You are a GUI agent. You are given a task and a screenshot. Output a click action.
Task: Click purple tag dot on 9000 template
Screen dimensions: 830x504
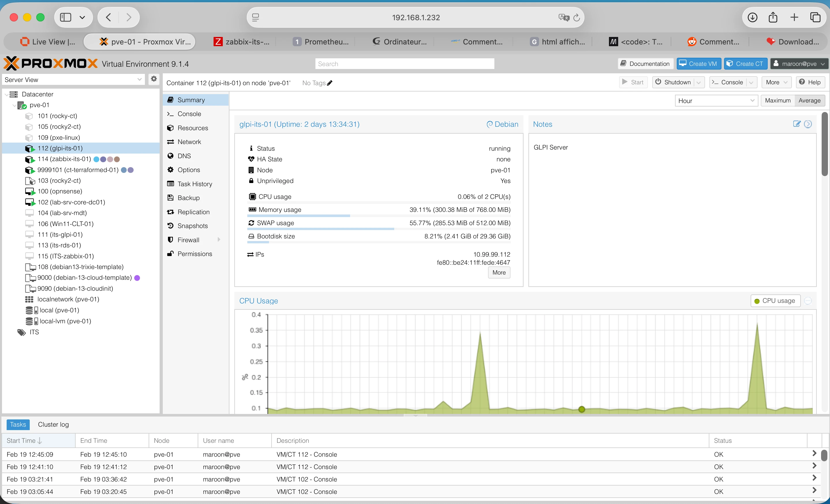(137, 278)
